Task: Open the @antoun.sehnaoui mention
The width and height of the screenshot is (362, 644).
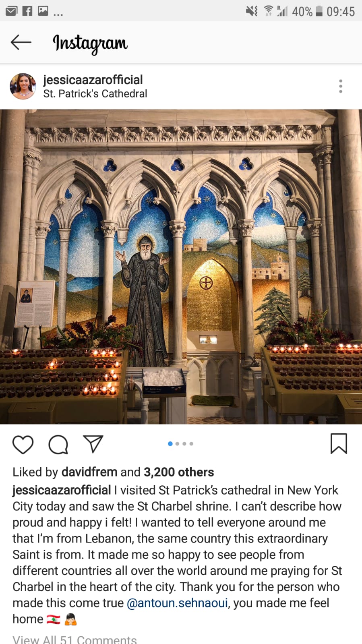Action: click(177, 603)
